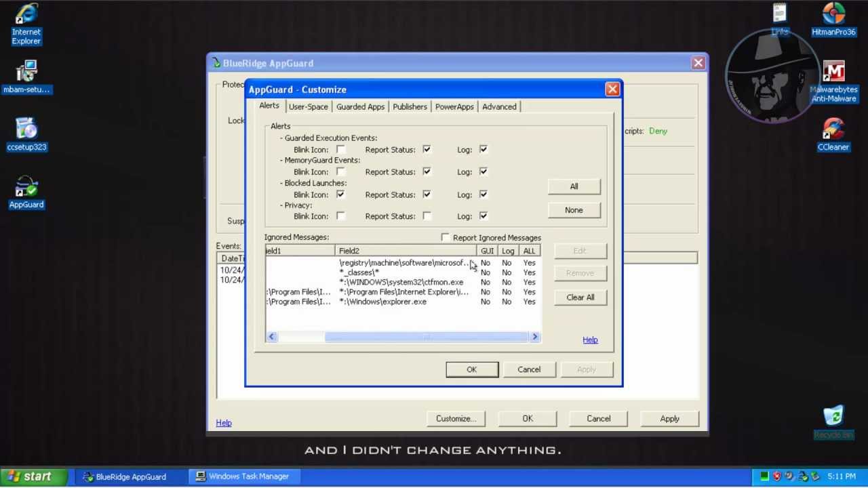The width and height of the screenshot is (868, 488).
Task: Open the PowerApps tab
Action: tap(454, 106)
